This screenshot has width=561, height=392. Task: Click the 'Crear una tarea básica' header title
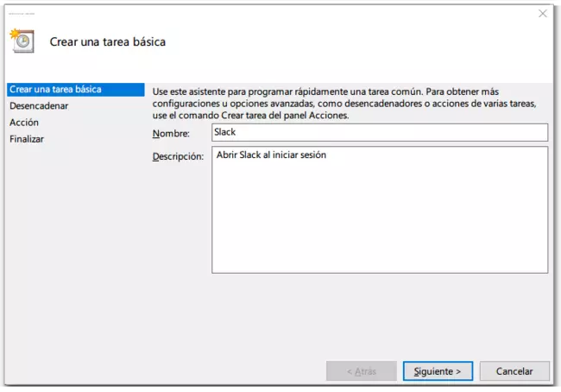pos(108,41)
